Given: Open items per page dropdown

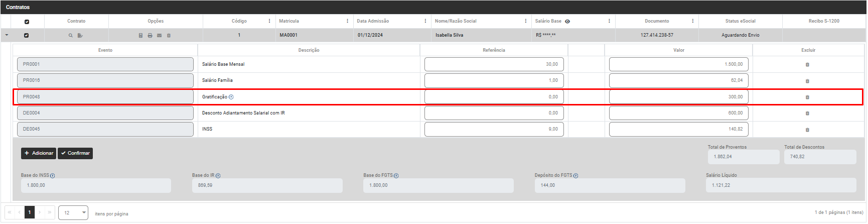Looking at the screenshot, I should [x=73, y=212].
